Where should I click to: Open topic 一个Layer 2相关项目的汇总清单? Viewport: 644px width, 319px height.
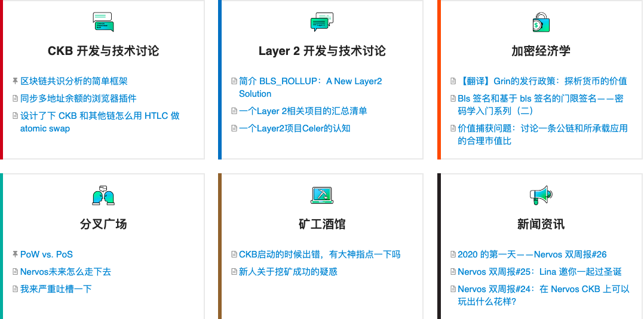coord(303,111)
